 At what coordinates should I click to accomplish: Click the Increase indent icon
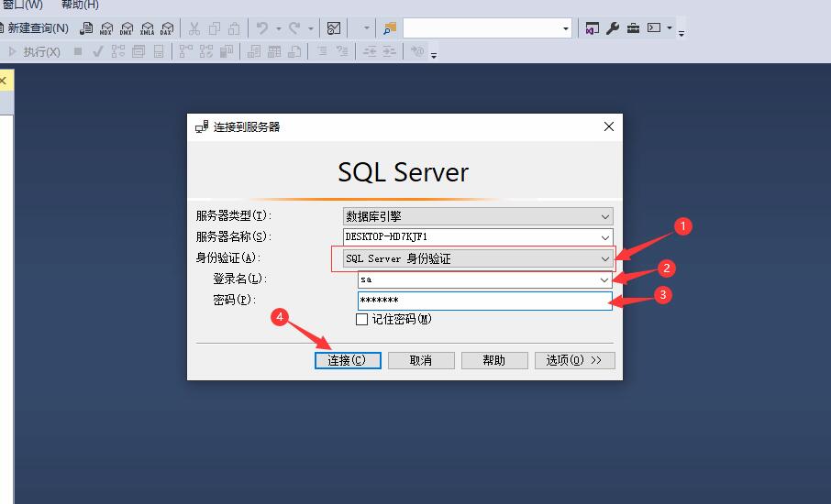[390, 51]
